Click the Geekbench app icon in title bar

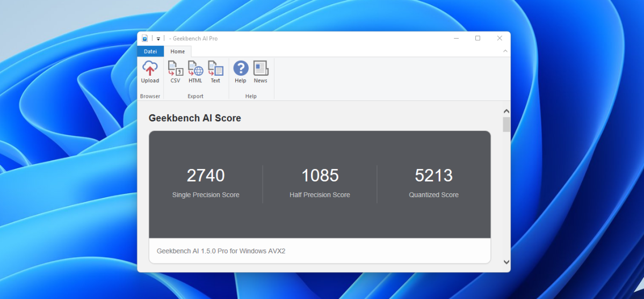[144, 38]
